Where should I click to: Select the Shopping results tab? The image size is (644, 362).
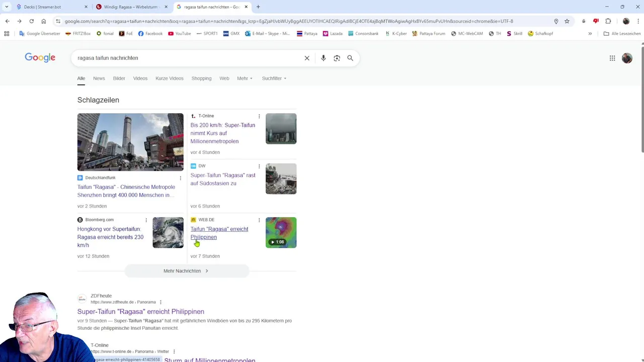(x=201, y=78)
